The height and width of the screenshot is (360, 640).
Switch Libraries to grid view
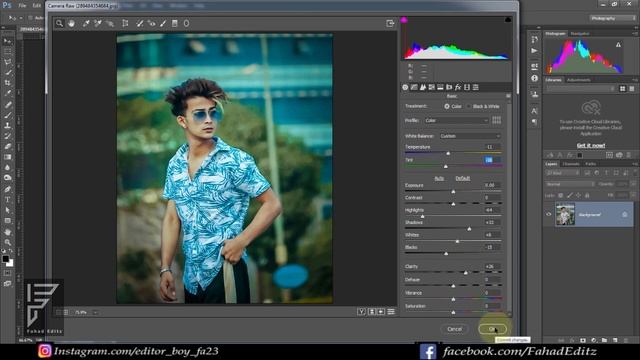[622, 89]
